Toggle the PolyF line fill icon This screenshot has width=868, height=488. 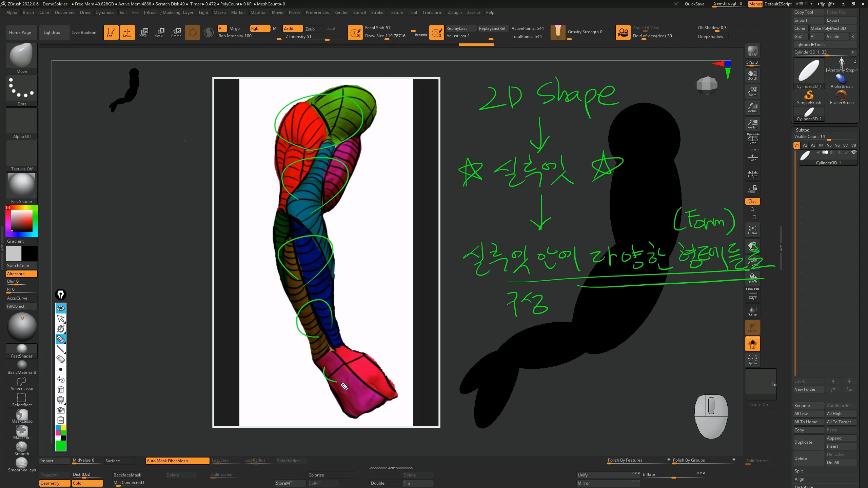pos(752,294)
